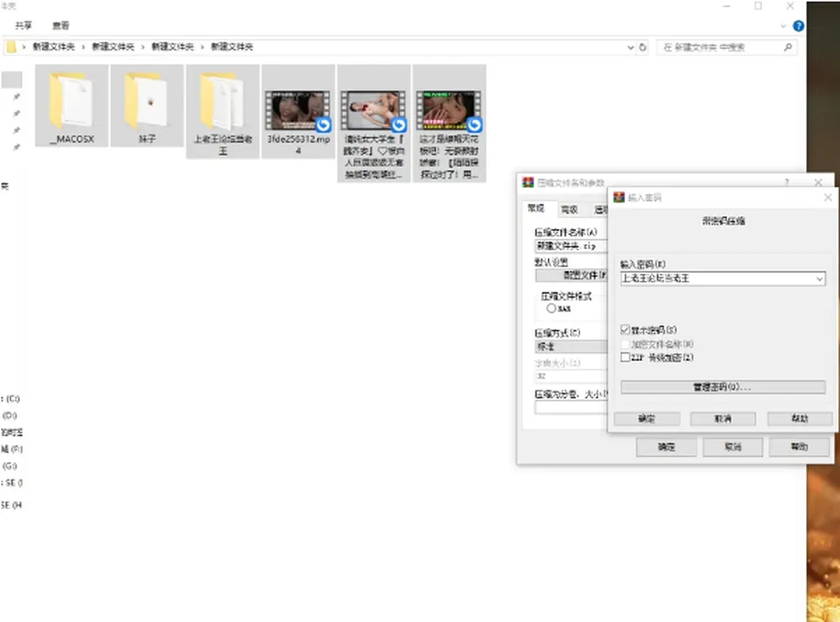Image resolution: width=840 pixels, height=622 pixels.
Task: Enable the ZIP 传统加密 checkbox
Action: pos(625,357)
